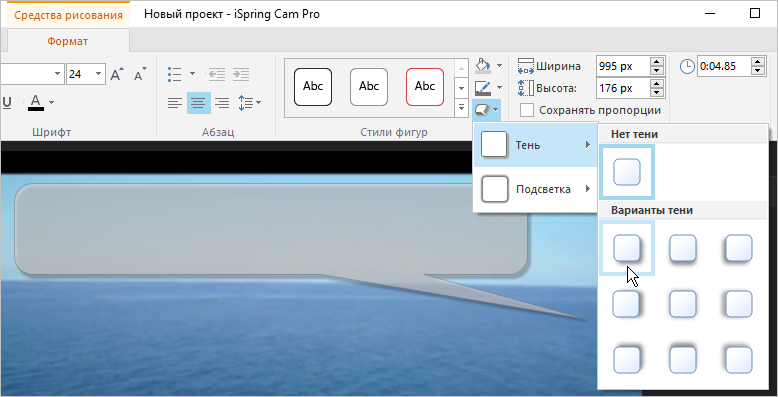
Task: Apply center text alignment
Action: click(x=198, y=103)
